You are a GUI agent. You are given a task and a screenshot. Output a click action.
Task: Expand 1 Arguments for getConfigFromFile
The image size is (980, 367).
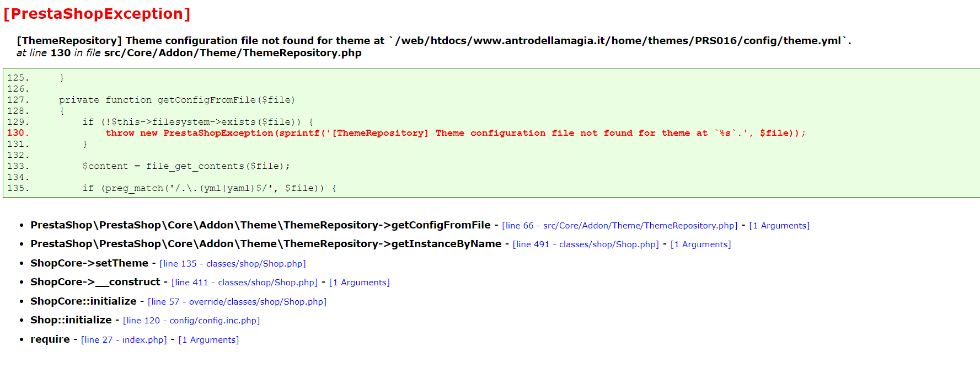click(x=779, y=225)
